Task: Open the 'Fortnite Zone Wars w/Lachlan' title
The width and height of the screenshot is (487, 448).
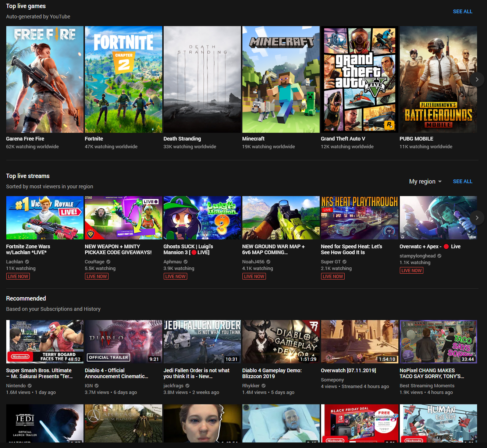Action: (x=28, y=249)
